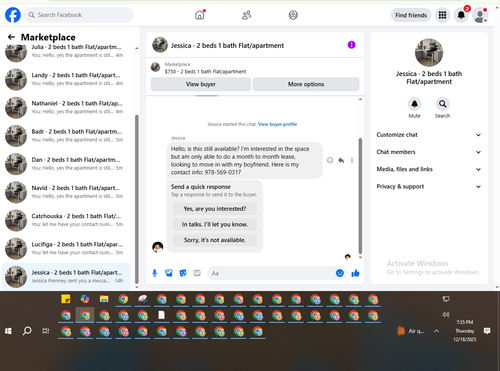Viewport: 500px width, 371px height.
Task: Focus the Search Facebook field
Action: [x=79, y=15]
